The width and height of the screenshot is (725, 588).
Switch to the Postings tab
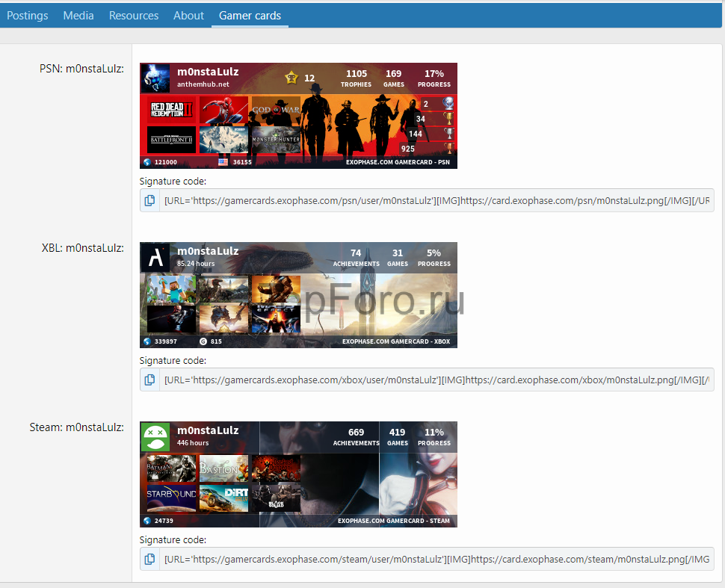tap(27, 15)
